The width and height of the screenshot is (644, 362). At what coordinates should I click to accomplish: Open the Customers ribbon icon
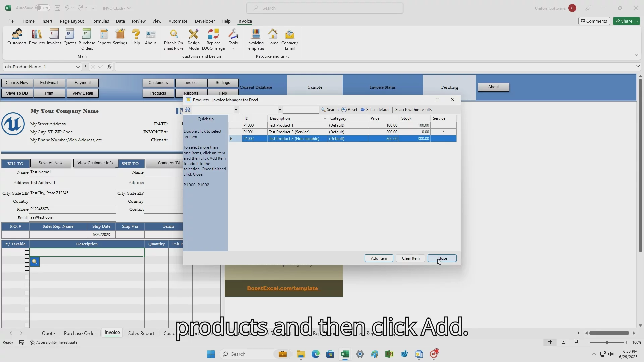[x=17, y=37]
